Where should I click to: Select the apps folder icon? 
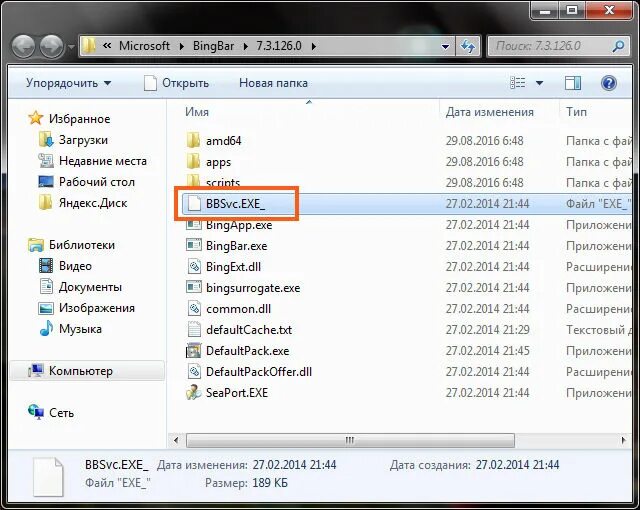[x=193, y=162]
